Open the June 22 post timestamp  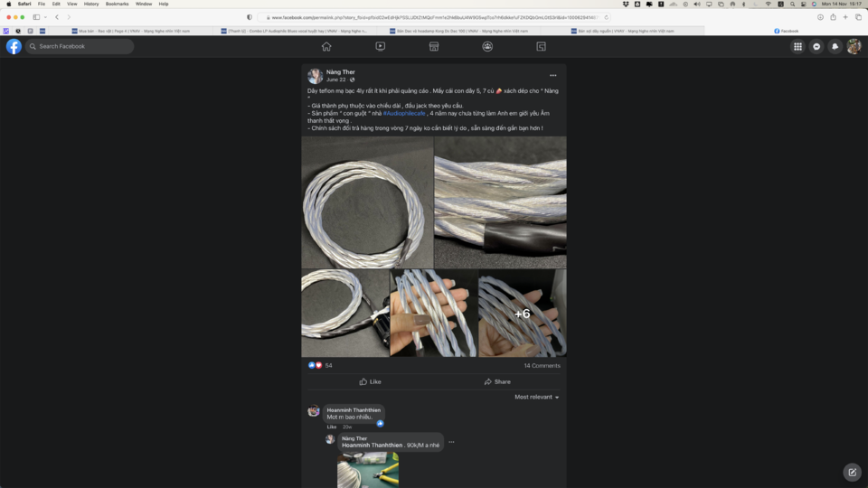[x=335, y=80]
